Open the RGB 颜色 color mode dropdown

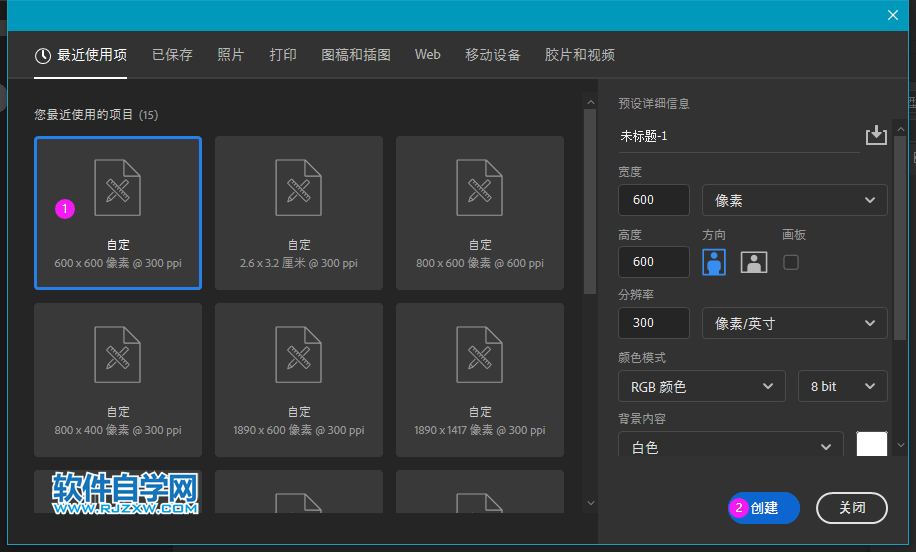[702, 386]
